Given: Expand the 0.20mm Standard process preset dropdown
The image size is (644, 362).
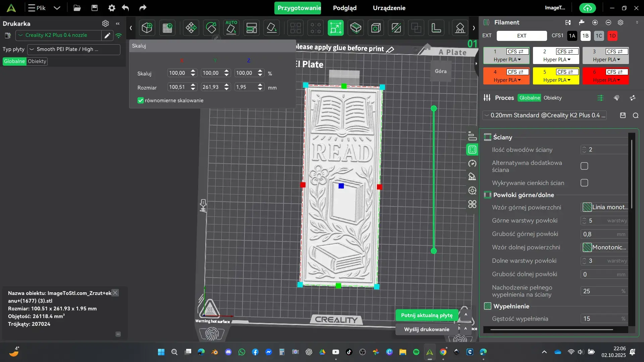Looking at the screenshot, I should click(544, 115).
